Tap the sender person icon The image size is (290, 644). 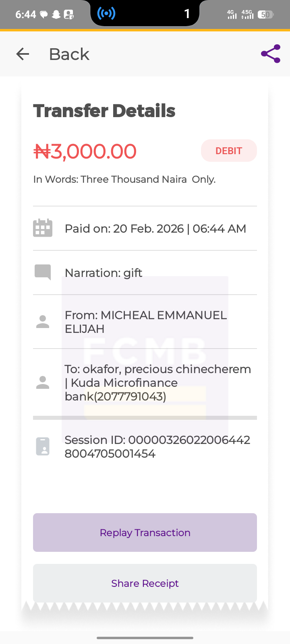click(x=43, y=322)
